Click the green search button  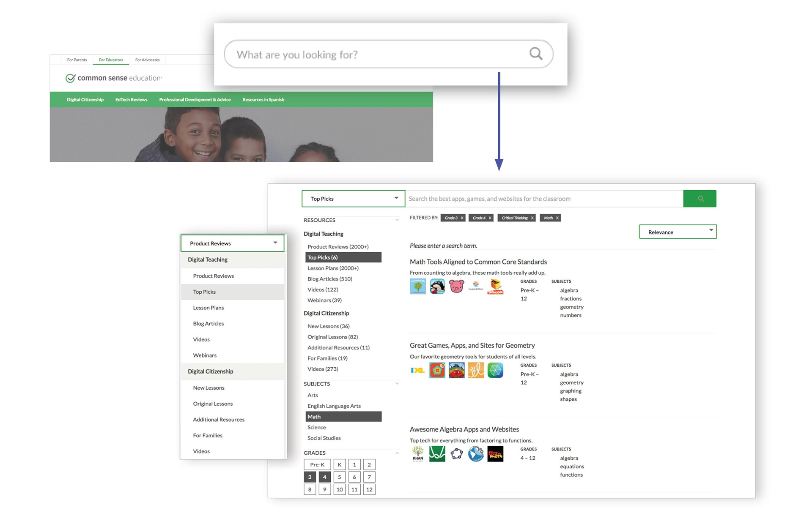[x=700, y=199]
